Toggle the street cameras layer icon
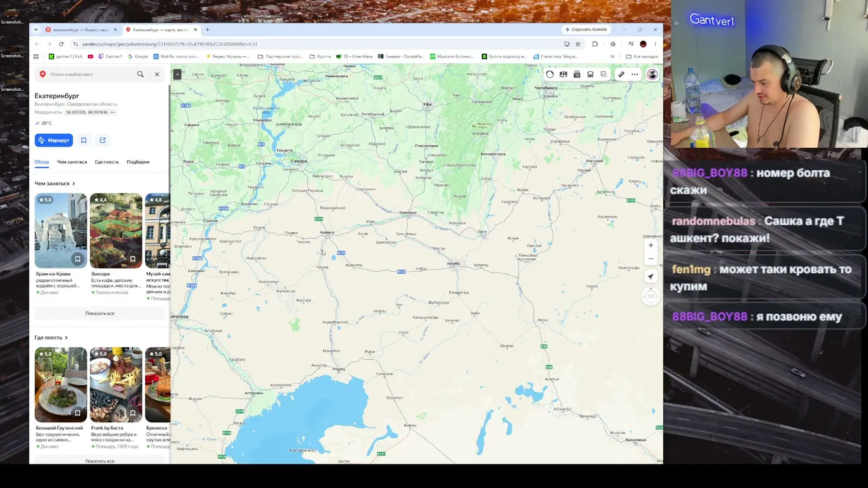This screenshot has width=868, height=488. (x=577, y=75)
